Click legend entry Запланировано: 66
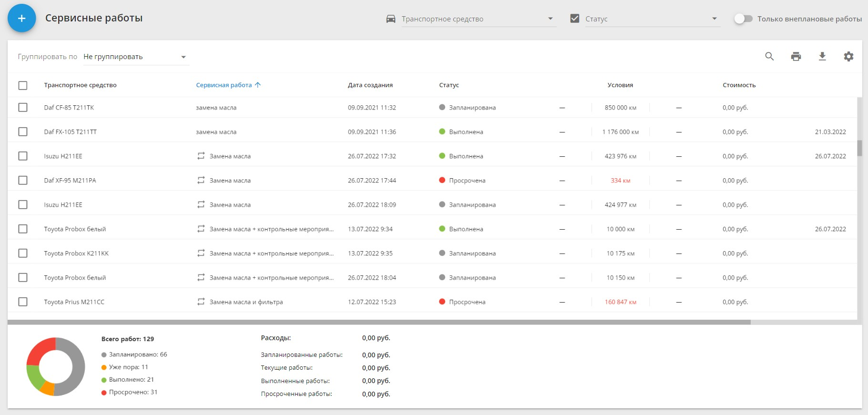This screenshot has height=415, width=868. pyautogui.click(x=134, y=354)
